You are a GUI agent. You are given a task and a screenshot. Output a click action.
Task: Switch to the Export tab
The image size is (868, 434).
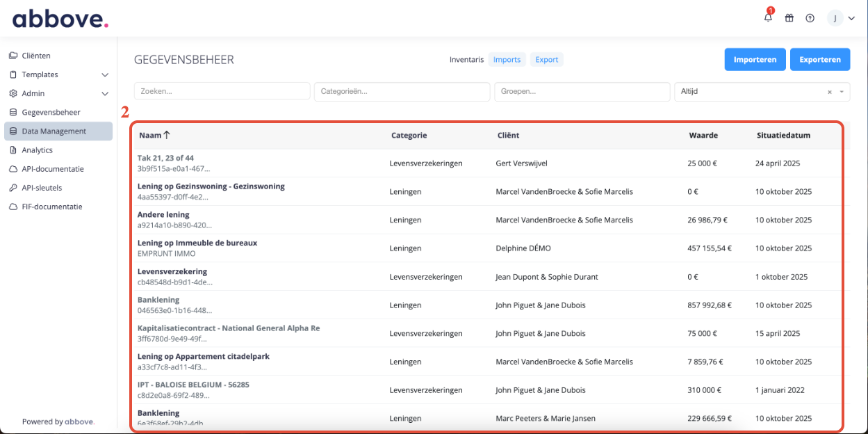click(546, 60)
